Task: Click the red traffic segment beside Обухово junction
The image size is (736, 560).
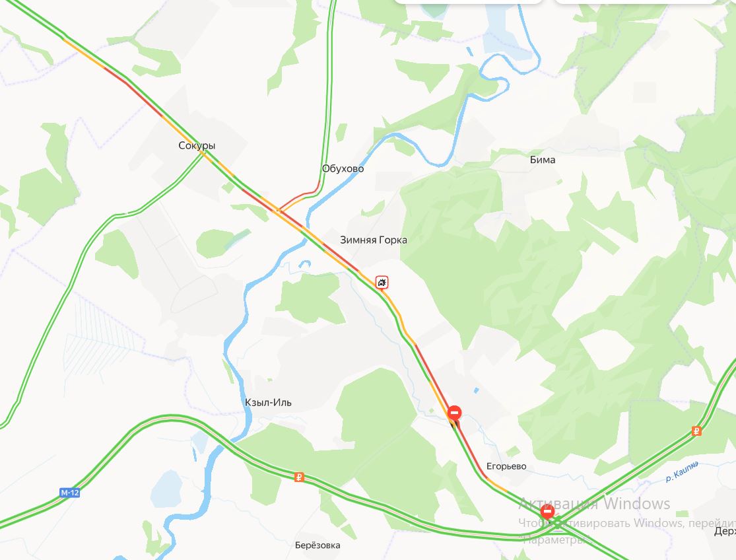Action: pos(300,194)
